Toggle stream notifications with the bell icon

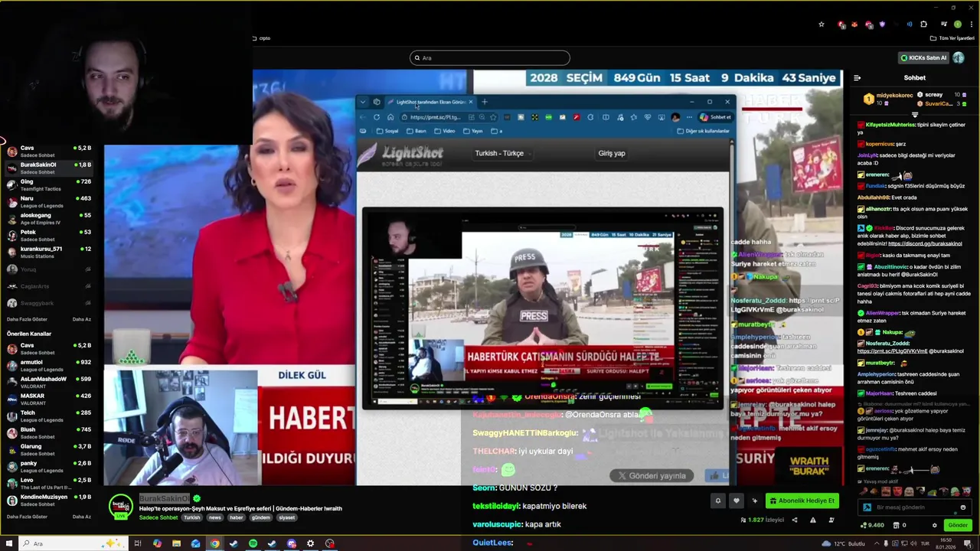(x=718, y=500)
